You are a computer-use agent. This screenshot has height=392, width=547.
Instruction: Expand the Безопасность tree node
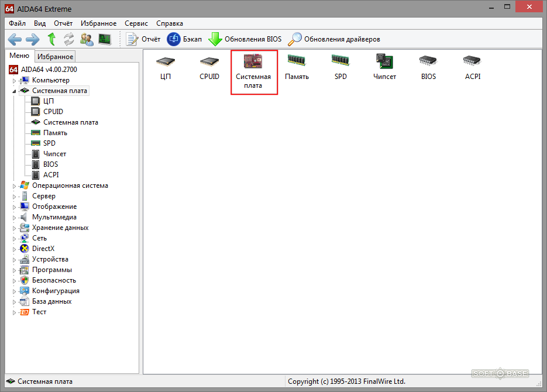pyautogui.click(x=14, y=281)
